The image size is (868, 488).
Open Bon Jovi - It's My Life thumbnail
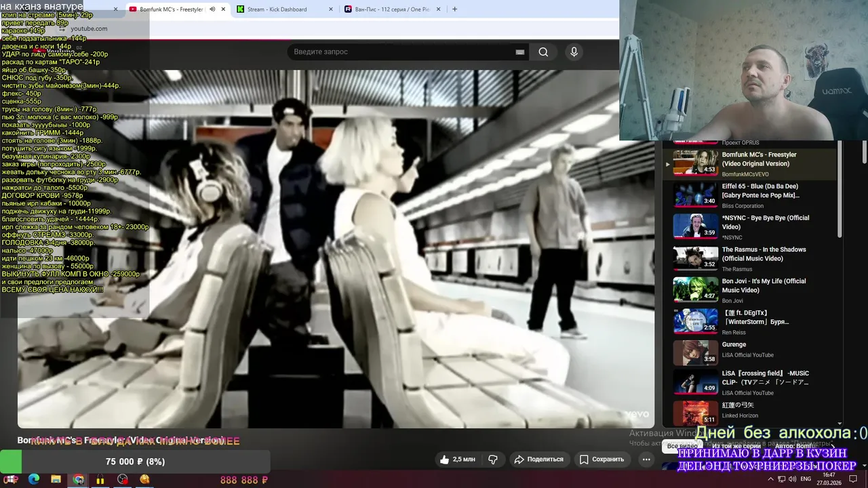tap(695, 289)
